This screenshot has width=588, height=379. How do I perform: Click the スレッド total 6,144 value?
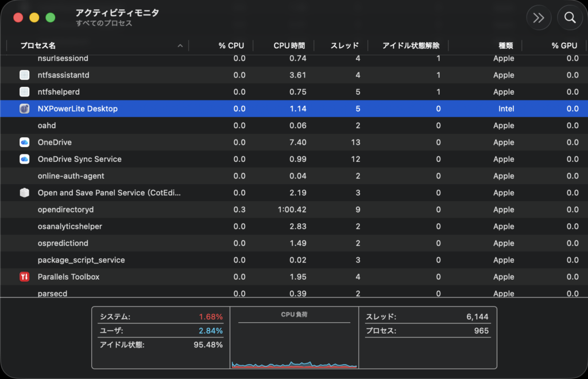(x=477, y=317)
